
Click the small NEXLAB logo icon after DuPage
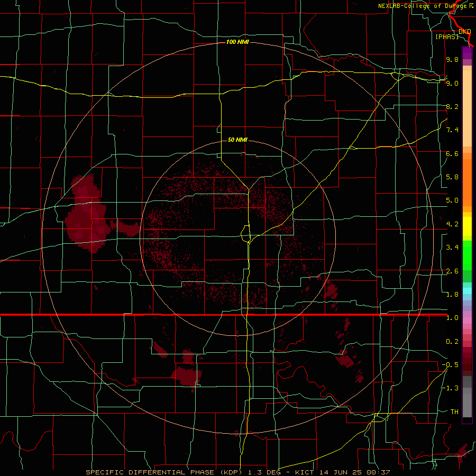point(471,6)
